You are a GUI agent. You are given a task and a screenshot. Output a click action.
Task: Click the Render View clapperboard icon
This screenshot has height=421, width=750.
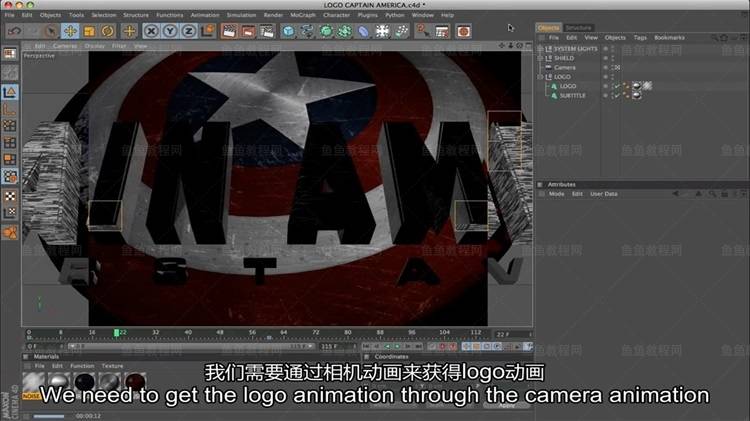(x=229, y=31)
